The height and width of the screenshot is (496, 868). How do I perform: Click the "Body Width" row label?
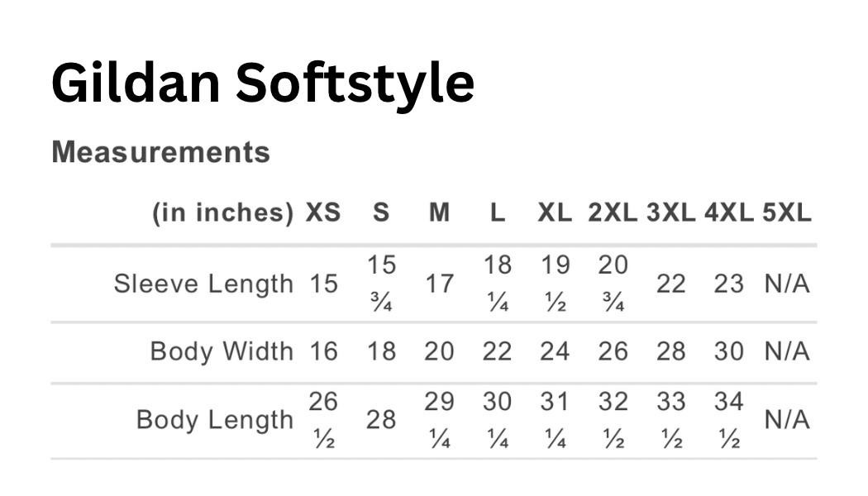[222, 351]
